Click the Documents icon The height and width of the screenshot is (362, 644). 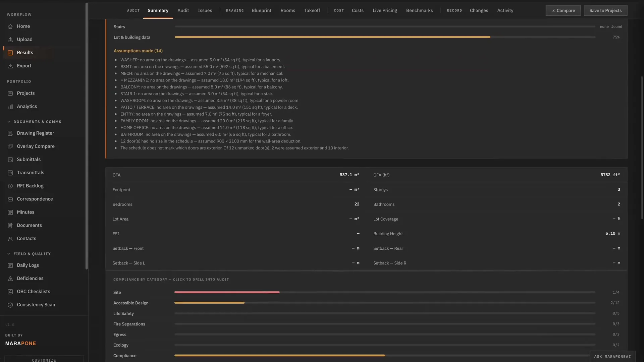(10, 226)
